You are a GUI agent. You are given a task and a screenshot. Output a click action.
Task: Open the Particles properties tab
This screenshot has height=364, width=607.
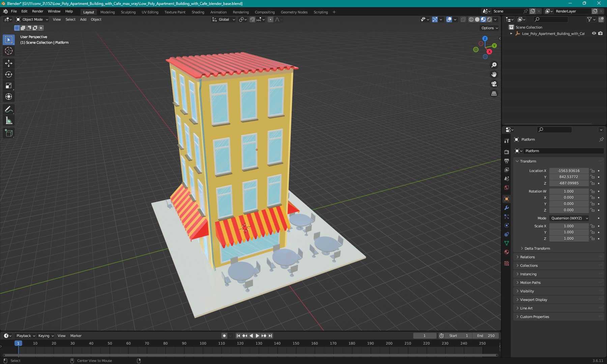507,217
